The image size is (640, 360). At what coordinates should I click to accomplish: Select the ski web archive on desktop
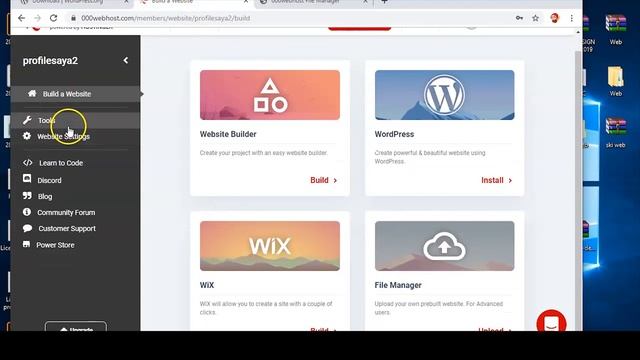(616, 133)
